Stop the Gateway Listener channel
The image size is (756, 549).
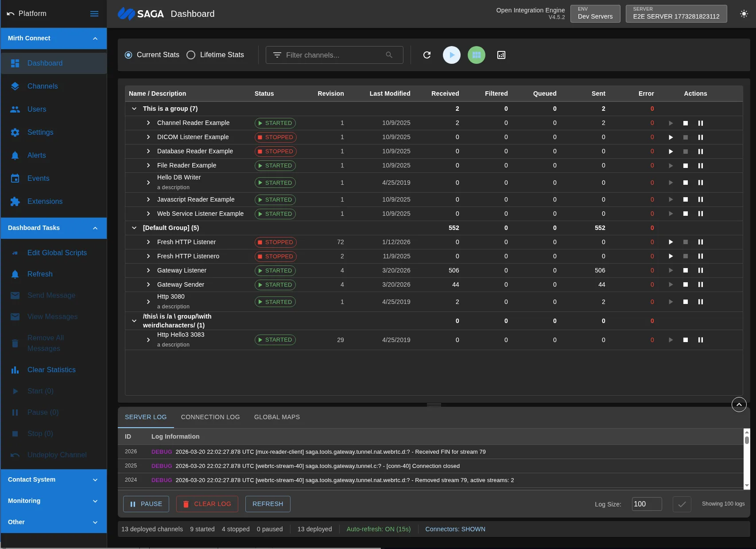pos(686,270)
